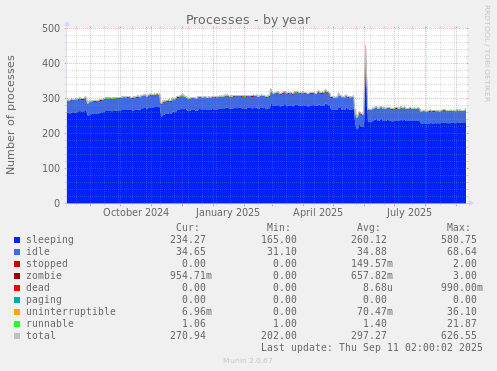The height and width of the screenshot is (371, 497).
Task: Click the 500 y-axis tick label
Action: (51, 29)
